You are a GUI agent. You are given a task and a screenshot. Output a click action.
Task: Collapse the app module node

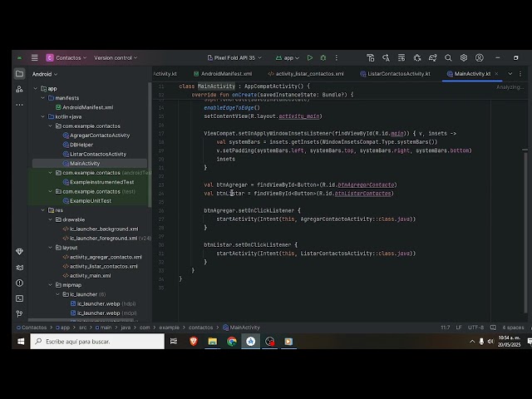(35, 89)
